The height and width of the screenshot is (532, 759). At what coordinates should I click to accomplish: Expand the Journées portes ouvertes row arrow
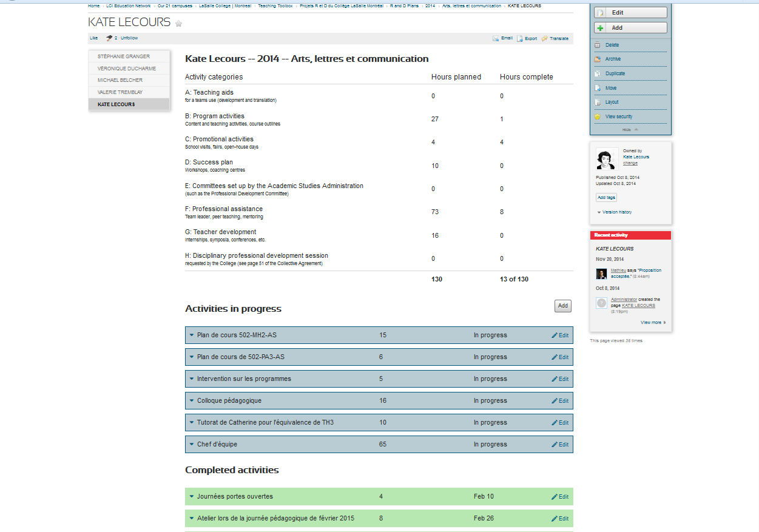point(192,496)
